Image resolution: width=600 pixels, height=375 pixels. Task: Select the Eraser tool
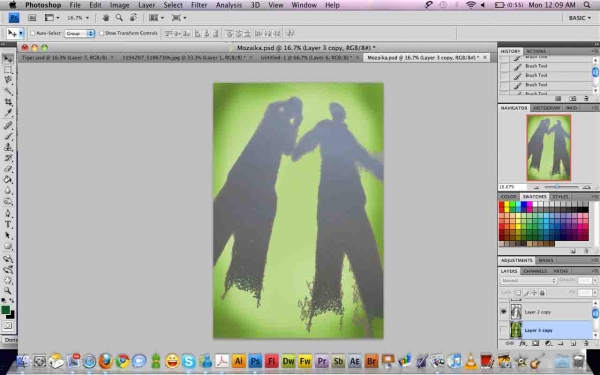pyautogui.click(x=8, y=169)
